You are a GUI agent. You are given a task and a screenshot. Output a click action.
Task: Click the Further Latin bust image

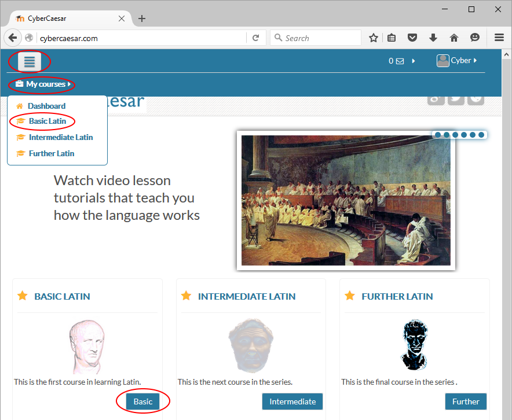414,345
